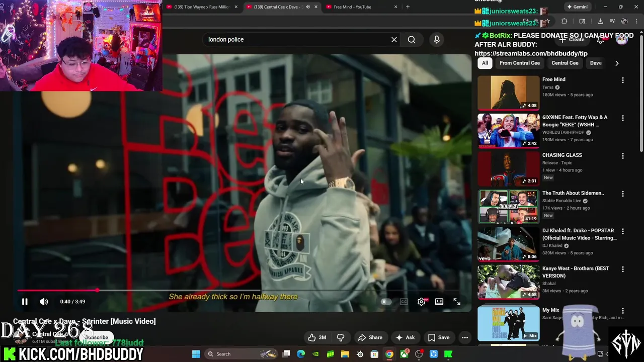Dislike the video with thumbs-down button
The width and height of the screenshot is (644, 362).
coord(341,337)
